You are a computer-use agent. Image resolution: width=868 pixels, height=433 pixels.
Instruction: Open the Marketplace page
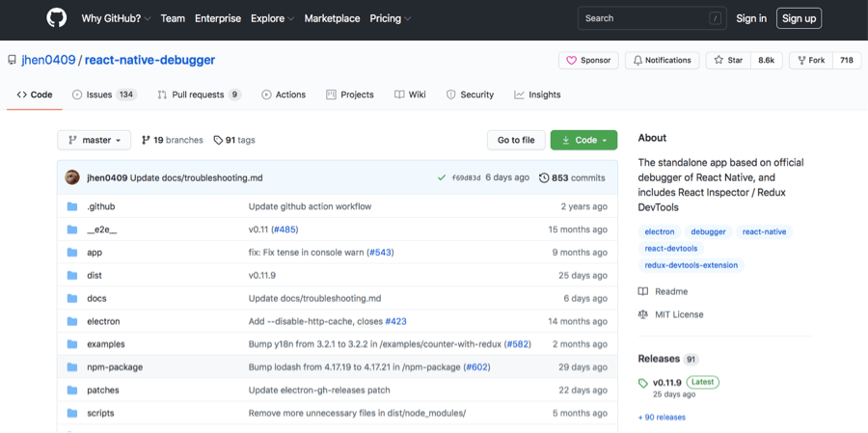[x=332, y=18]
